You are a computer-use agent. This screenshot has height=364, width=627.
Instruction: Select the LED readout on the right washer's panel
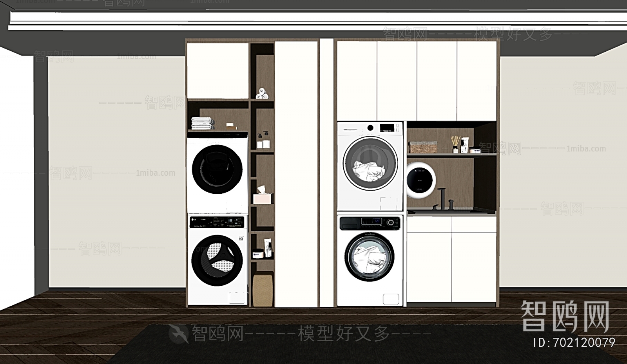[x=377, y=221]
